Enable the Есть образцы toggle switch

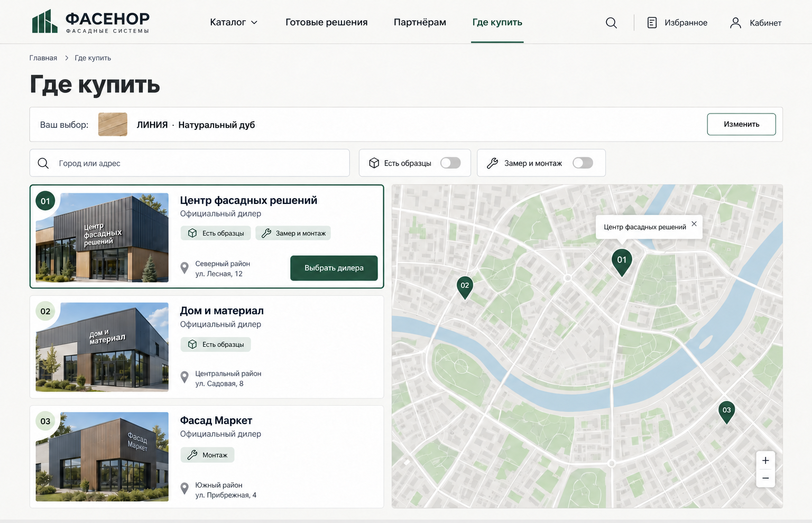450,163
